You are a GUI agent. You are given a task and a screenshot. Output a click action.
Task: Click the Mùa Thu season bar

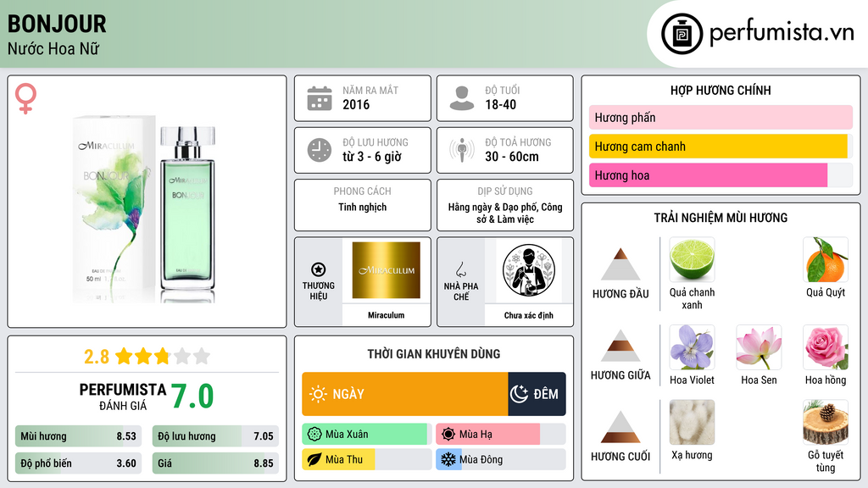point(366,459)
